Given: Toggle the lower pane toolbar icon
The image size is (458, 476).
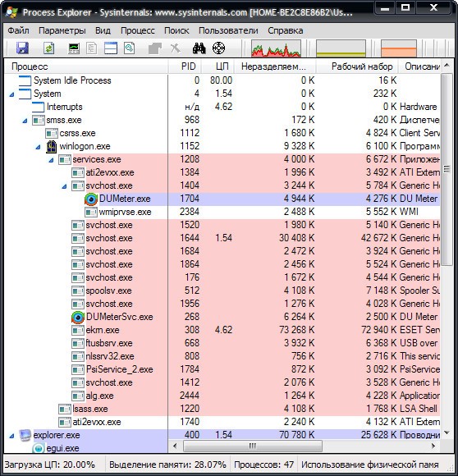Looking at the screenshot, I should [111, 48].
